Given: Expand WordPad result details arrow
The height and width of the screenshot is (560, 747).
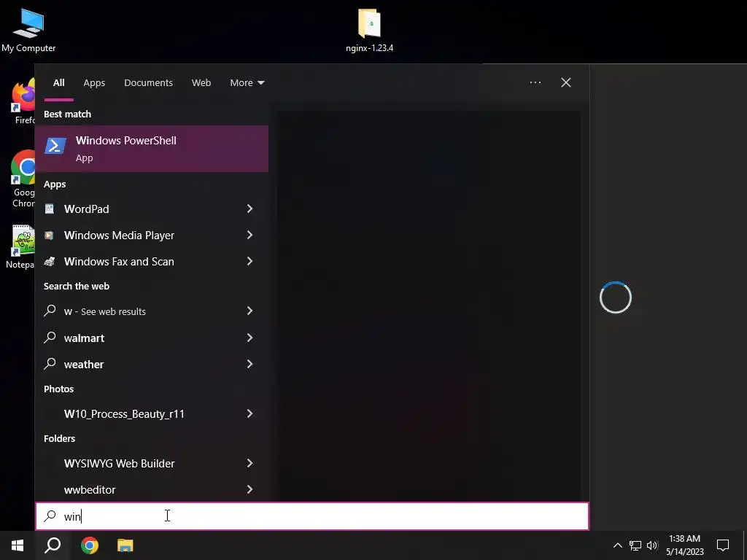Looking at the screenshot, I should point(249,209).
